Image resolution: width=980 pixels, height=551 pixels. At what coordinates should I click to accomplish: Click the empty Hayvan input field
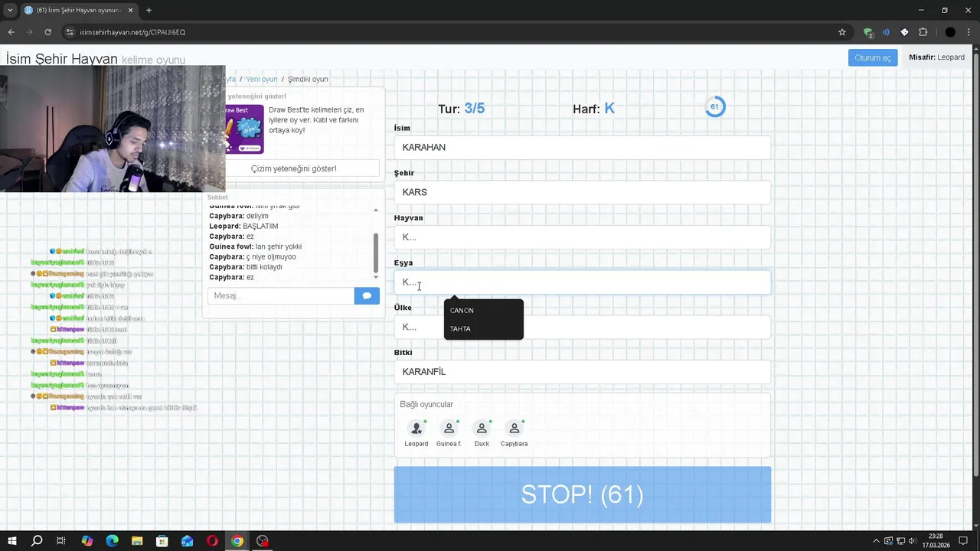point(583,237)
